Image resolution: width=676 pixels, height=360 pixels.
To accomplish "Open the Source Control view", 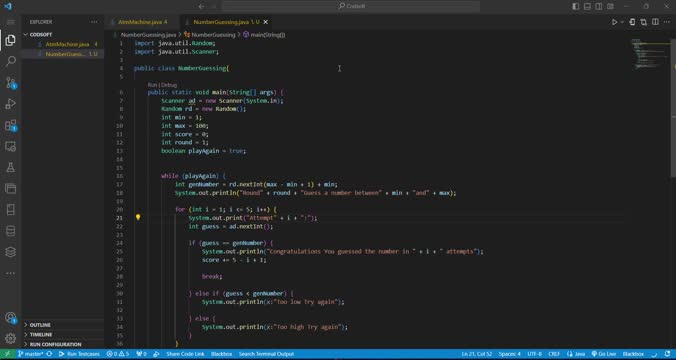I will coord(10,82).
